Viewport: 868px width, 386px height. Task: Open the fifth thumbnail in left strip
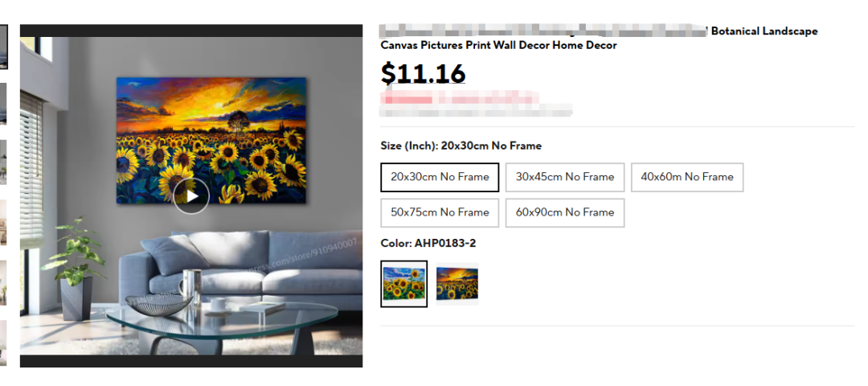click(3, 283)
